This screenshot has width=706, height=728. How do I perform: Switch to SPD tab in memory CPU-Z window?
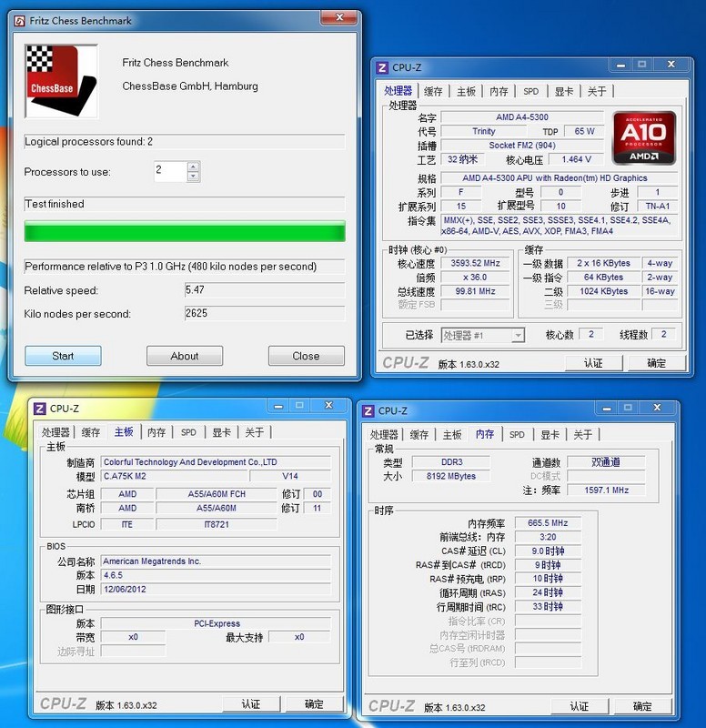[517, 435]
